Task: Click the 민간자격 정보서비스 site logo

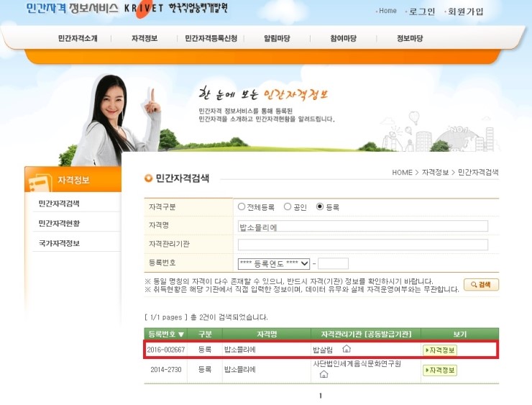Action: point(73,8)
